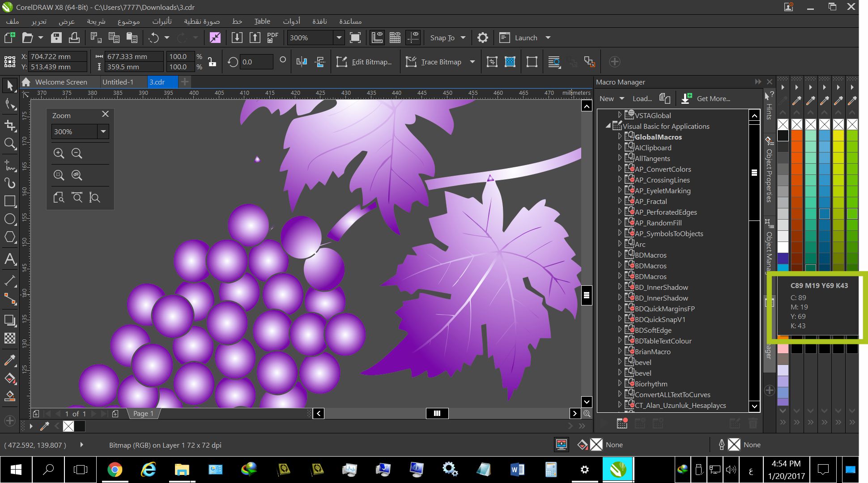The image size is (868, 483).
Task: Click the Snap To dropdown arrow
Action: click(464, 38)
